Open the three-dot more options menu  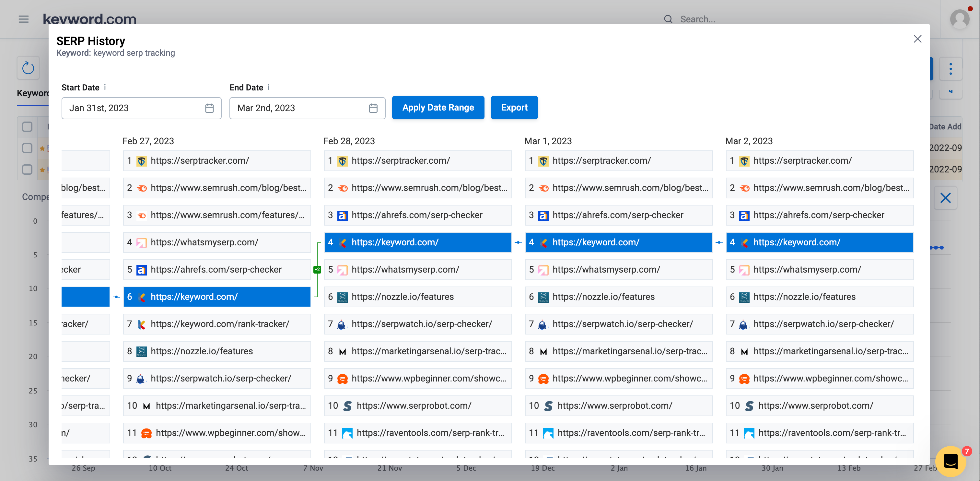coord(950,69)
